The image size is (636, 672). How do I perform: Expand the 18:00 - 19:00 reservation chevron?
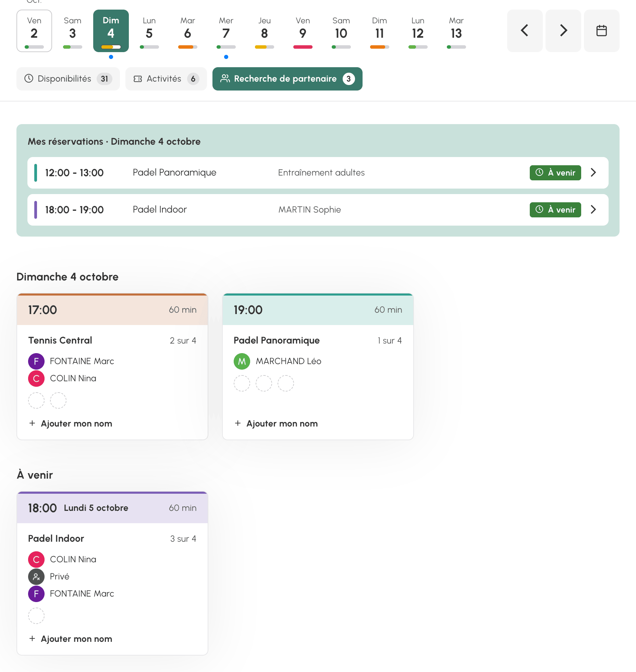(x=594, y=209)
